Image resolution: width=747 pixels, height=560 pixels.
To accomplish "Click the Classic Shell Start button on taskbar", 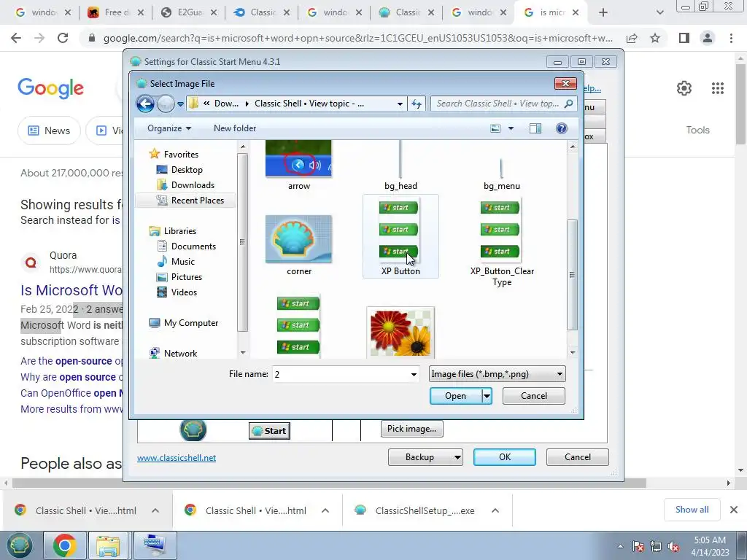I will [x=19, y=545].
